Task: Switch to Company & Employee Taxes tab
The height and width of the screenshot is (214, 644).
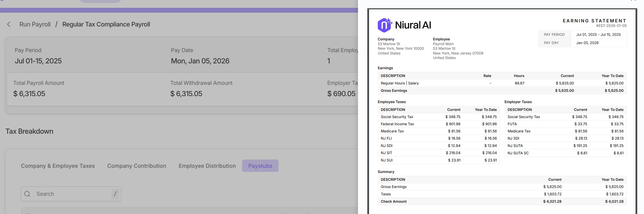Action: pos(58,166)
